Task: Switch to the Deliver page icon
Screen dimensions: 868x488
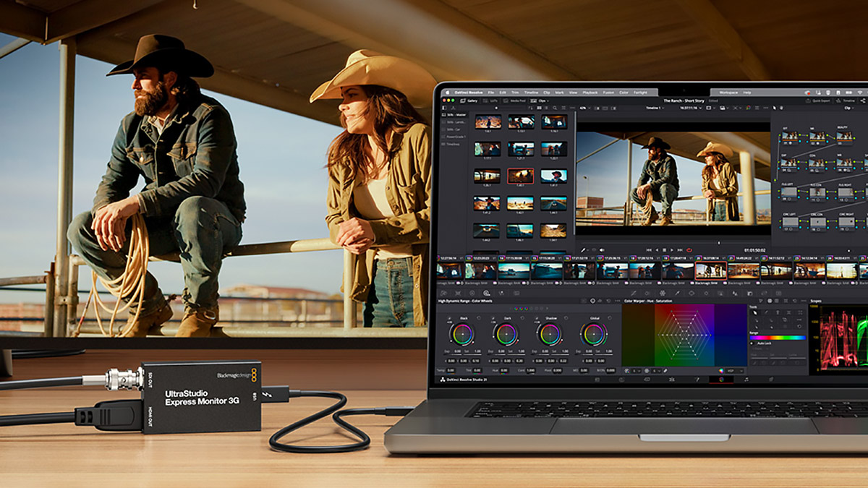Action: coord(771,380)
